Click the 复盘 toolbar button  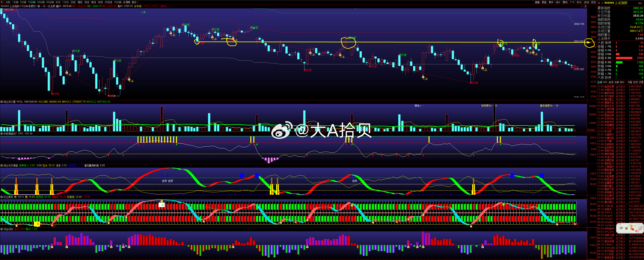pyautogui.click(x=544, y=2)
